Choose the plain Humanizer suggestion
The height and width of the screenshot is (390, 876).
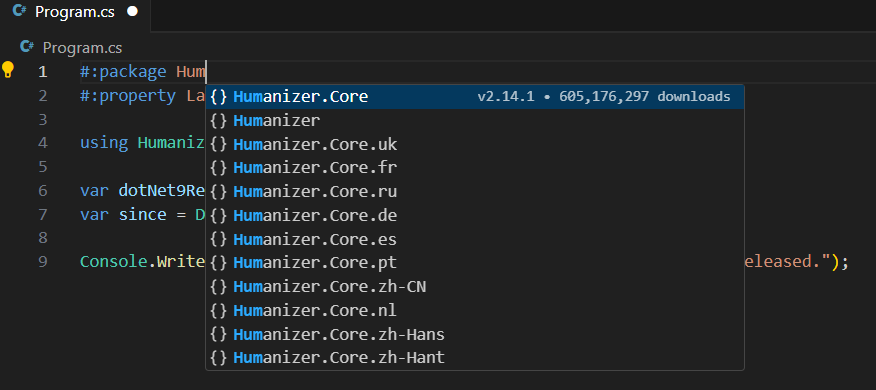(x=475, y=121)
